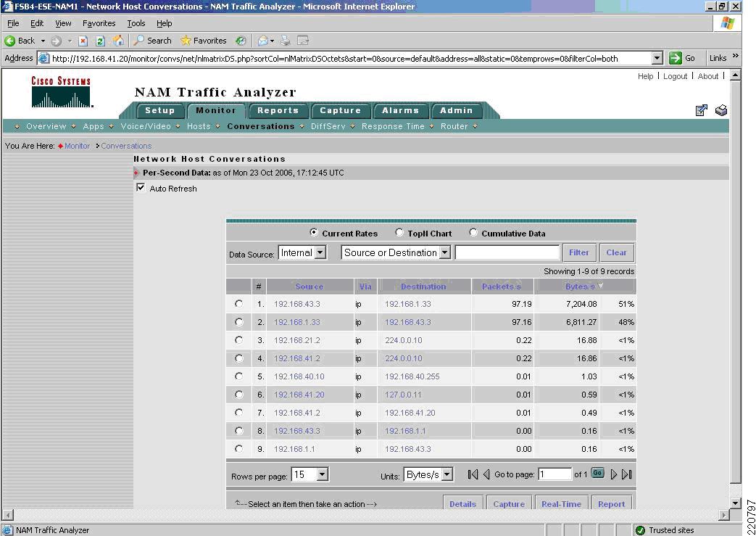
Task: Click the Forward navigation arrow icon
Action: pos(56,41)
